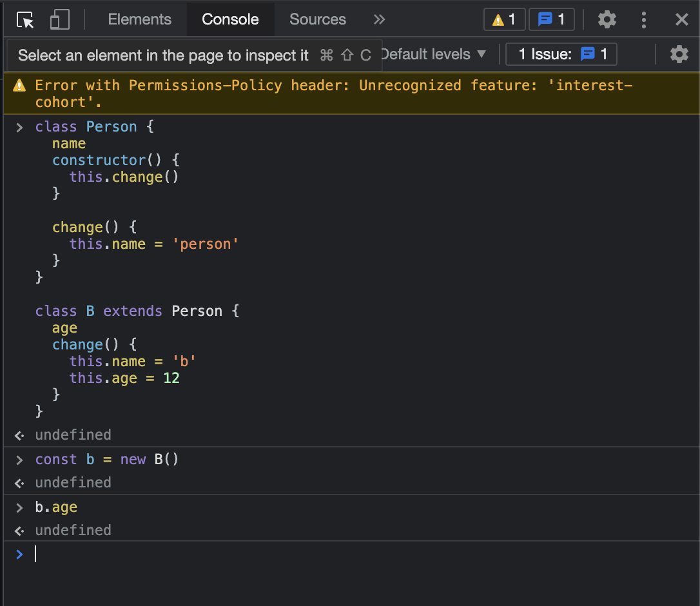
Task: Expand the class Person console entry
Action: [19, 127]
